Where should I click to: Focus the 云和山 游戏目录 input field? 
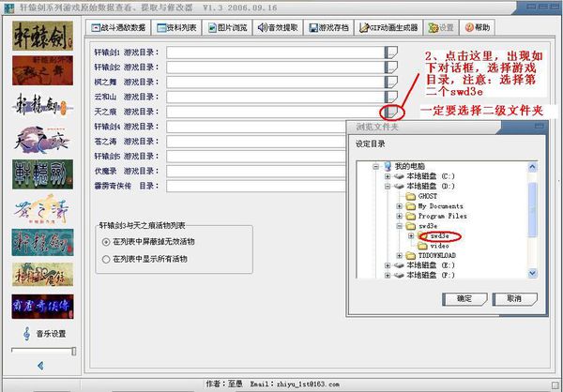[275, 97]
